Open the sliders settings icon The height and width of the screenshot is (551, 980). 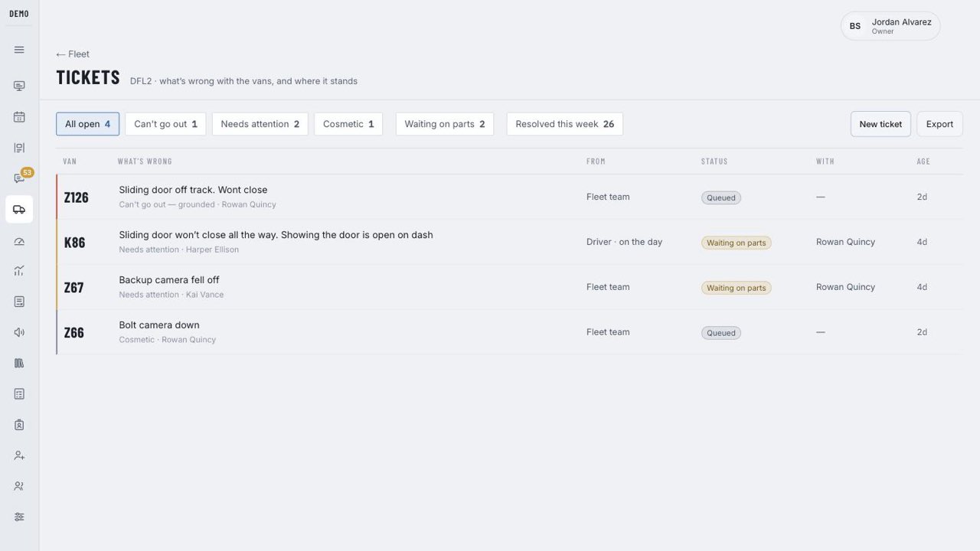pos(19,517)
